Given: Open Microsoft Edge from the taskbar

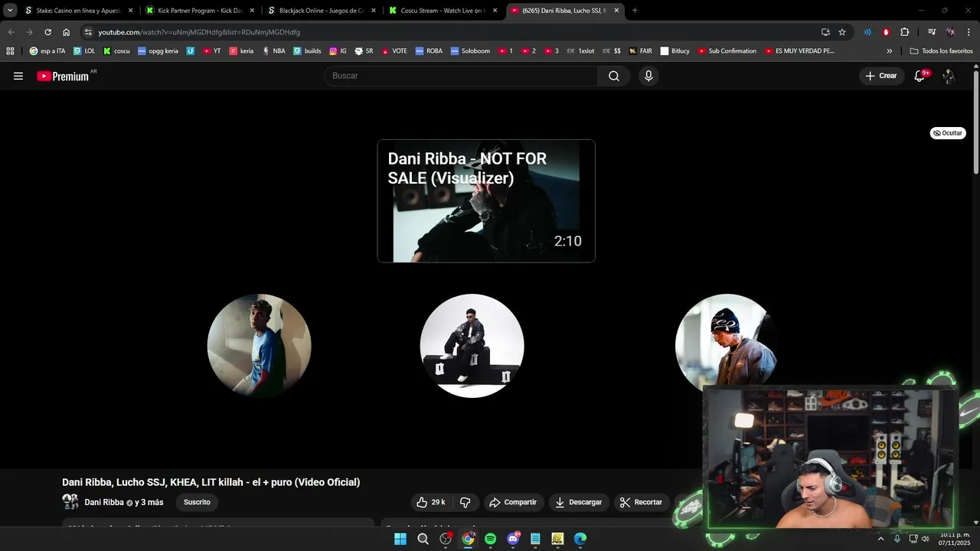Looking at the screenshot, I should pos(580,539).
